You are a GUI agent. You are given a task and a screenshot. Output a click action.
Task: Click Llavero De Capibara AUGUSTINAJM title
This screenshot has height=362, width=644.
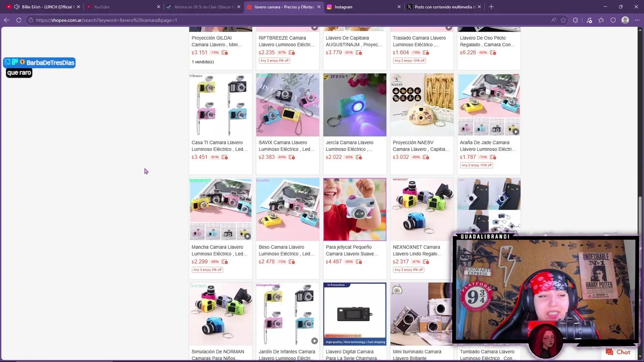tap(354, 41)
